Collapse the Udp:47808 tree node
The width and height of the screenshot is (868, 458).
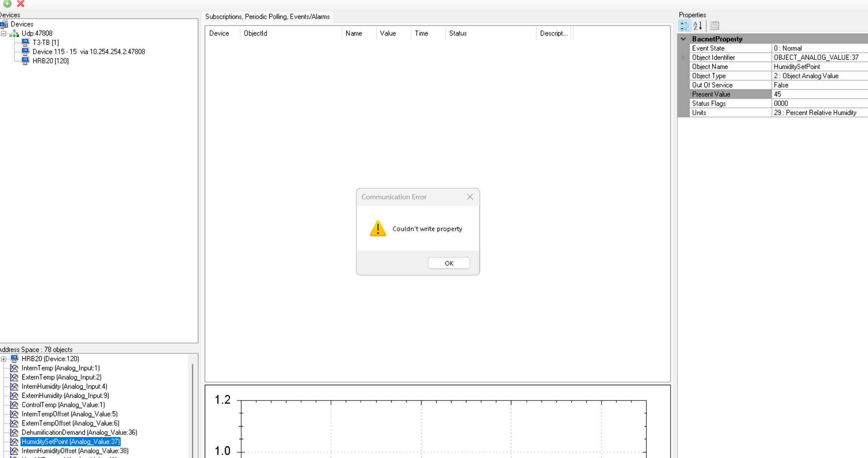pos(3,33)
